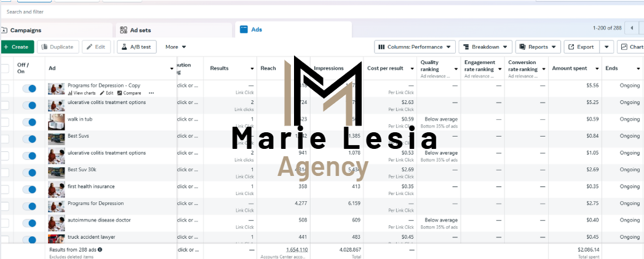Expand the Breakdown dropdown
The height and width of the screenshot is (259, 644).
pyautogui.click(x=485, y=47)
